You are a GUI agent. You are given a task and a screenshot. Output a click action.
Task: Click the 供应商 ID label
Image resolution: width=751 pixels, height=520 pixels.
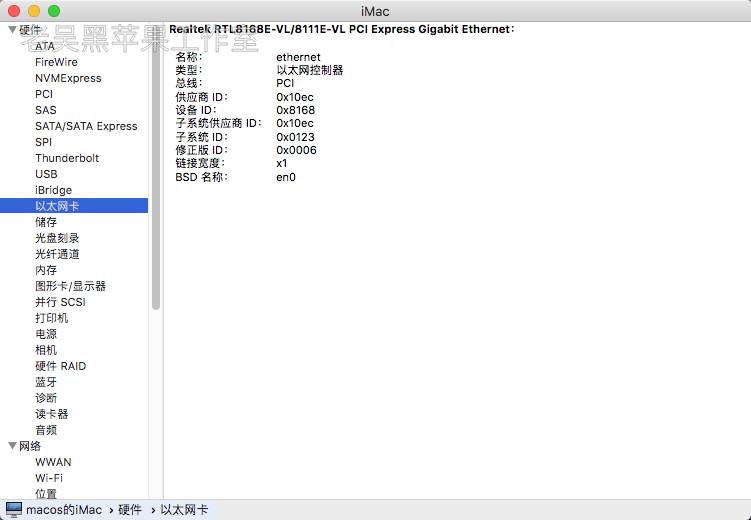point(202,97)
